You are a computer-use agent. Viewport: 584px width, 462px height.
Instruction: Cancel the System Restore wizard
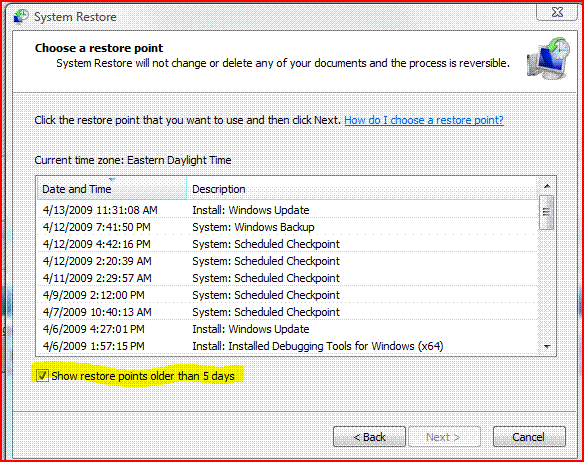click(x=529, y=436)
